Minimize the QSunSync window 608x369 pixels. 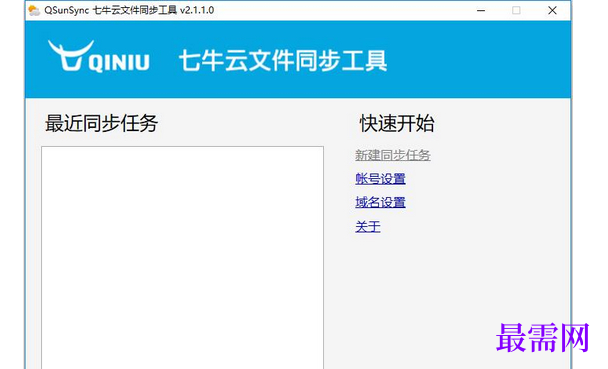481,10
